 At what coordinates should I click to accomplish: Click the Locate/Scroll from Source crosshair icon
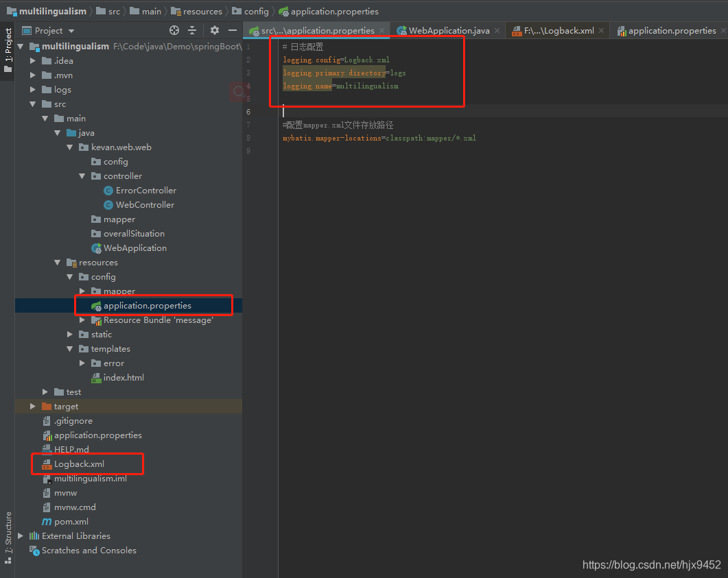[x=174, y=30]
